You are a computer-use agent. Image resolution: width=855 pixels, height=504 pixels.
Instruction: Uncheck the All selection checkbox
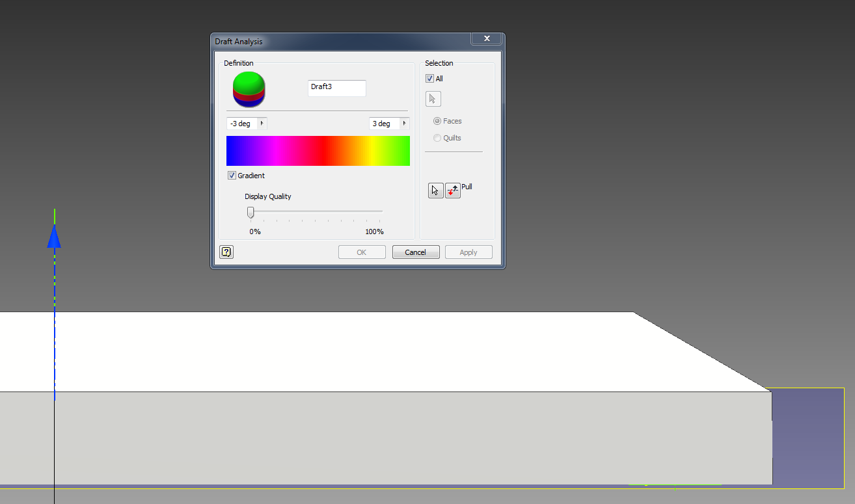coord(428,78)
